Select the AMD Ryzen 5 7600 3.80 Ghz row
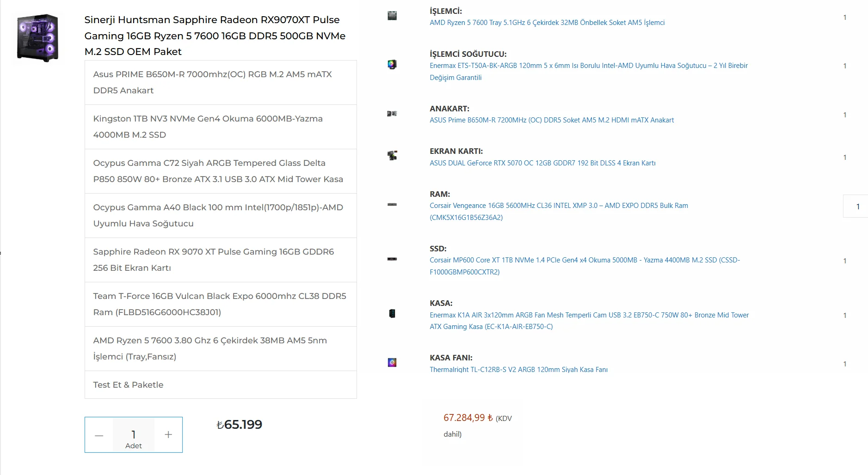Viewport: 868px width, 475px height. coord(221,348)
